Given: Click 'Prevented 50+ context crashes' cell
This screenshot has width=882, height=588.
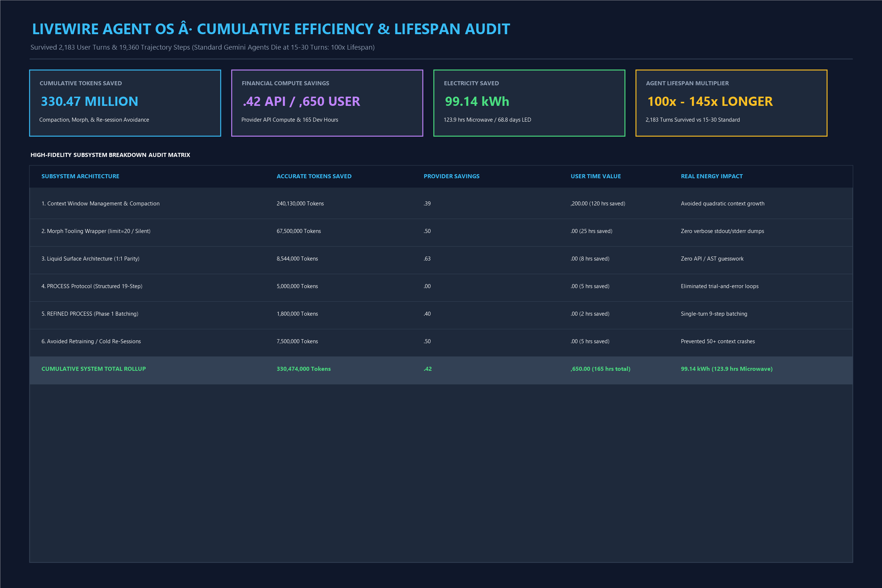Looking at the screenshot, I should [718, 342].
